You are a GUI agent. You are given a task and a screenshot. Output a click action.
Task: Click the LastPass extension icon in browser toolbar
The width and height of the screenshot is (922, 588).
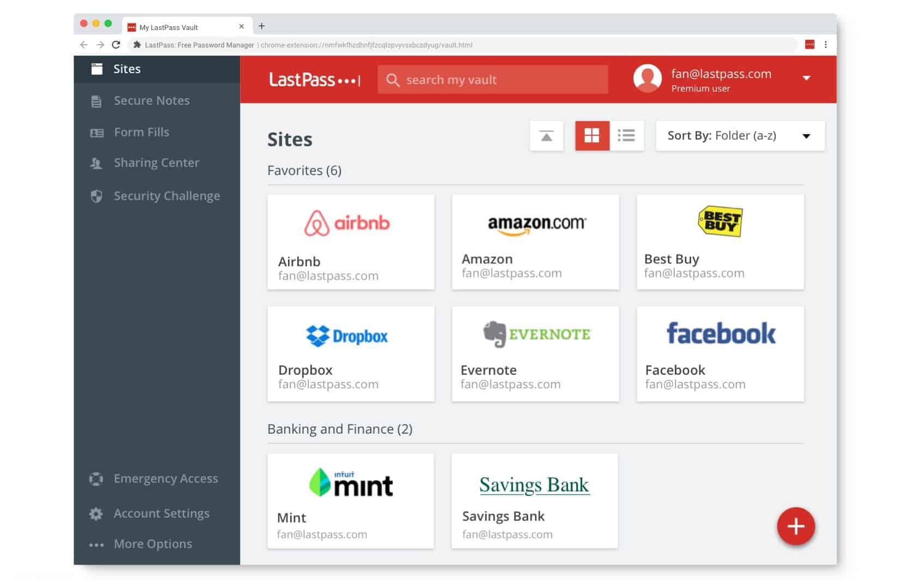pyautogui.click(x=810, y=45)
